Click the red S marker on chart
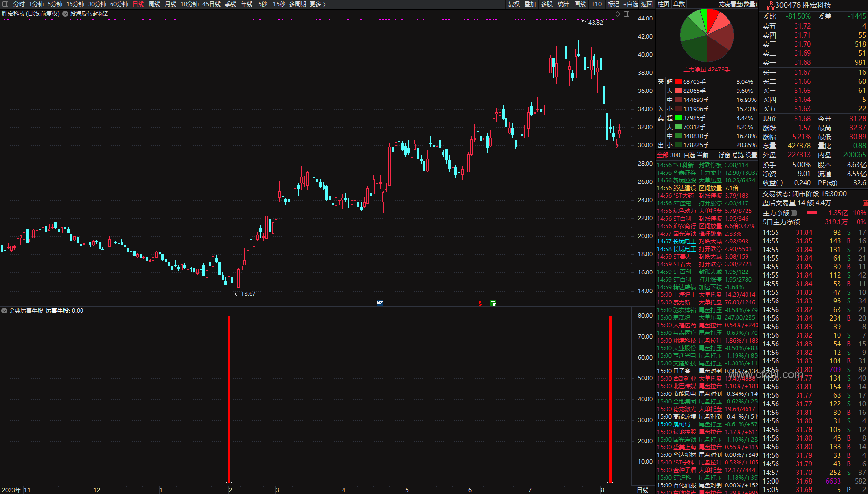This screenshot has height=494, width=868. click(480, 303)
